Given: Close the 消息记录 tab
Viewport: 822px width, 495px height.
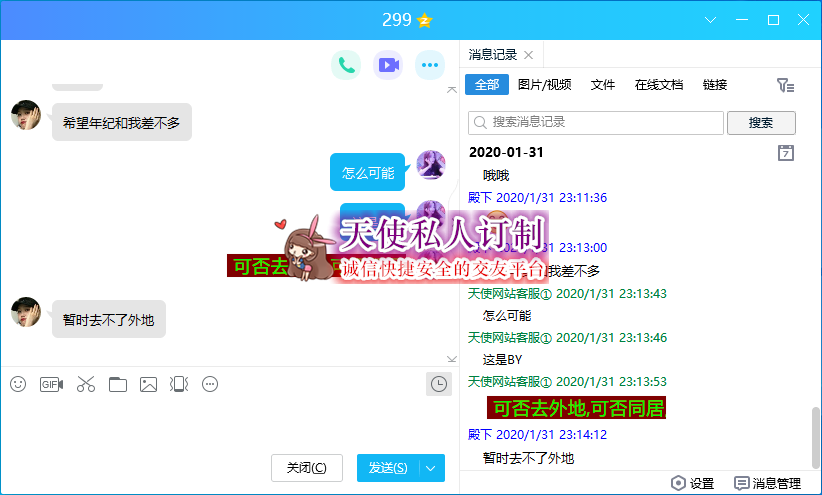Looking at the screenshot, I should (x=528, y=55).
